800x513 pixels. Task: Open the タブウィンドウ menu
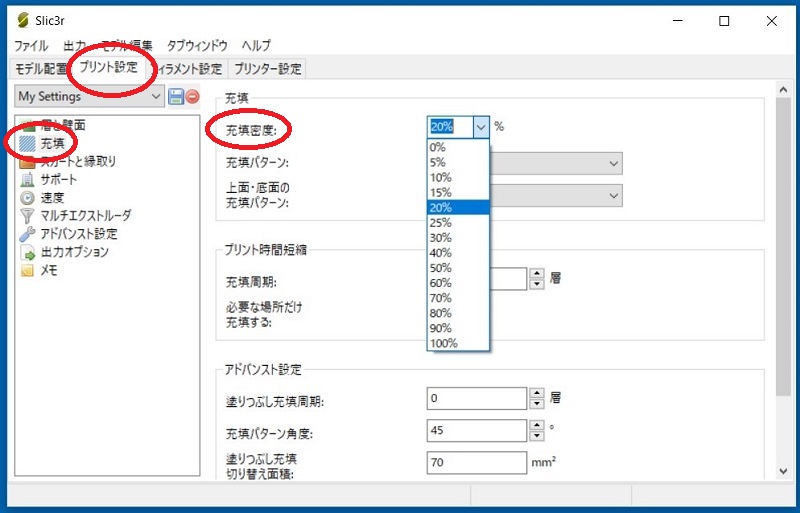click(x=197, y=45)
